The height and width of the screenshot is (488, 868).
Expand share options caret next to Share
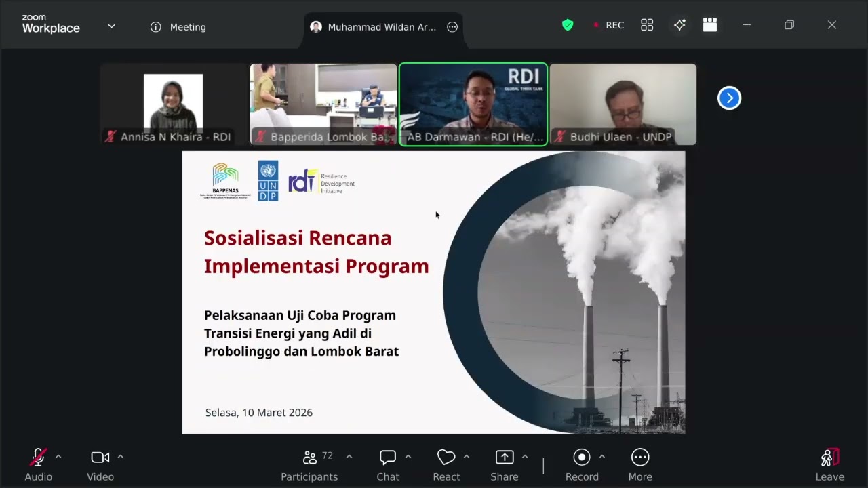click(x=525, y=457)
